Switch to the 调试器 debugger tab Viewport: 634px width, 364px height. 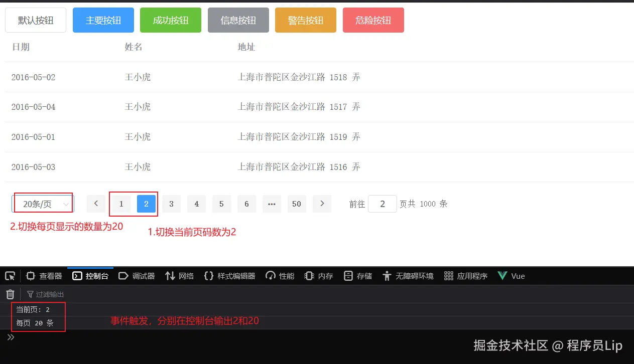tap(136, 275)
